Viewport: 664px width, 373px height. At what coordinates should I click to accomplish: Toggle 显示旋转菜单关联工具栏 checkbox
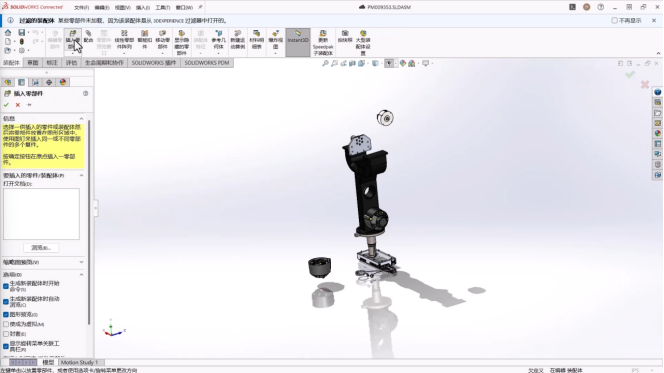pyautogui.click(x=6, y=346)
